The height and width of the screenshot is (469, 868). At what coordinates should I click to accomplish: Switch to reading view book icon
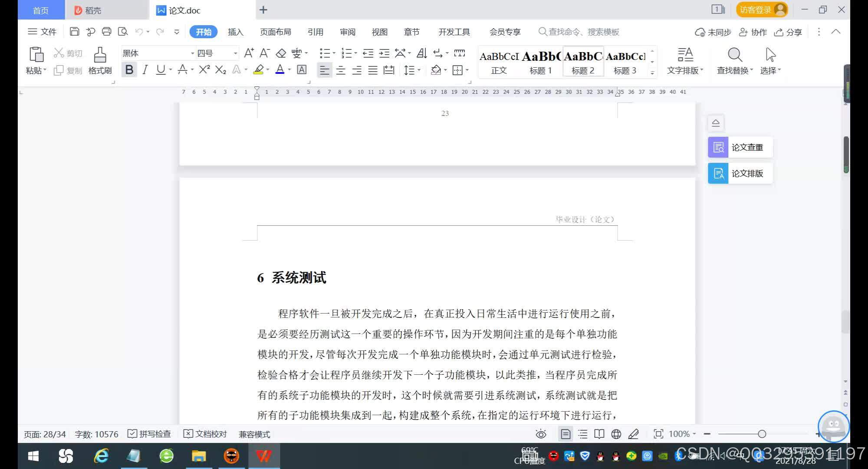[599, 434]
